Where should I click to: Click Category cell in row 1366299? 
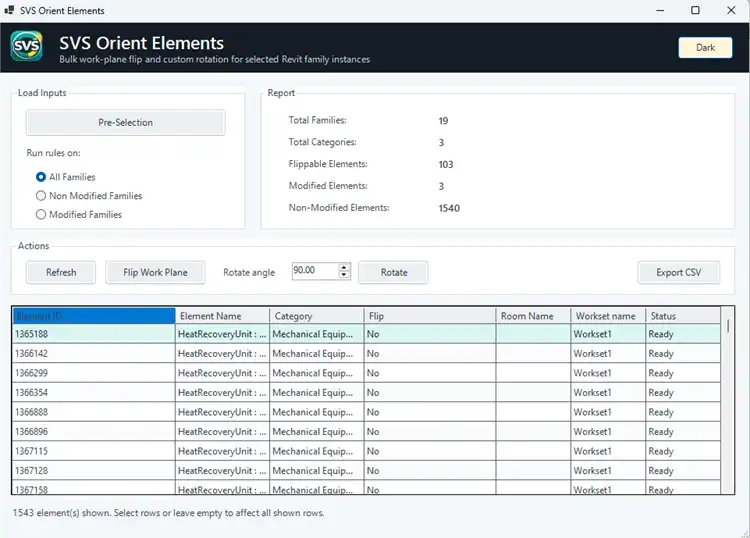coord(317,373)
